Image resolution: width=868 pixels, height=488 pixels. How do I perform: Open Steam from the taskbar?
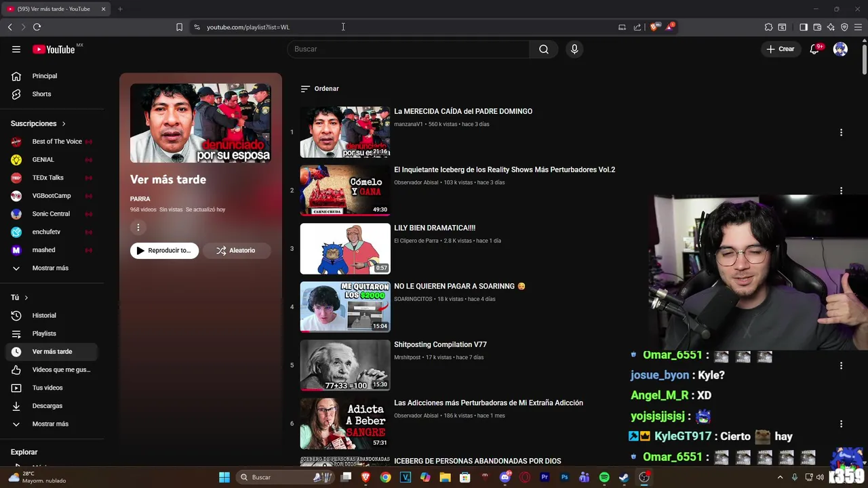tap(624, 477)
